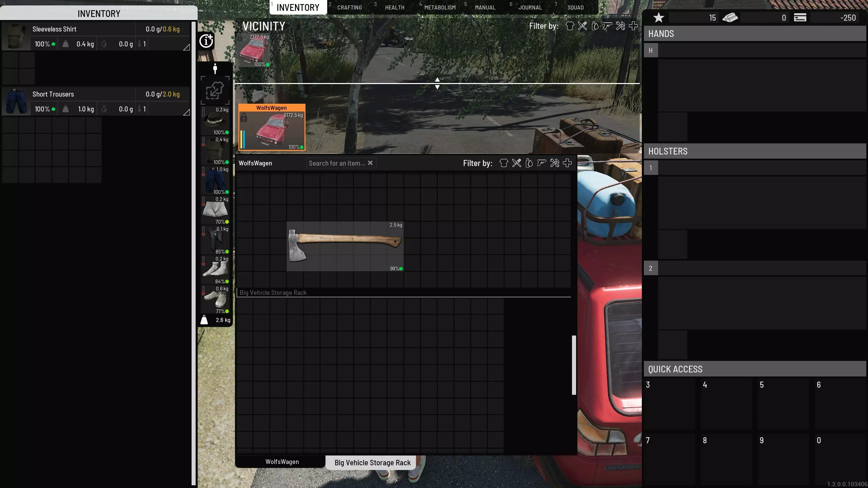Screen dimensions: 868x488
Task: Switch to the Crafting tab
Action: coord(349,7)
